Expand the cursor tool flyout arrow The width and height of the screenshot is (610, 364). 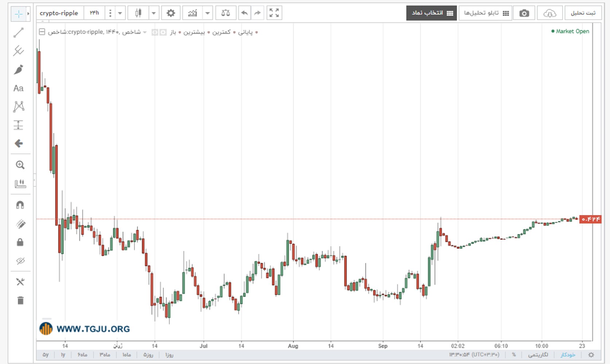pos(28,14)
